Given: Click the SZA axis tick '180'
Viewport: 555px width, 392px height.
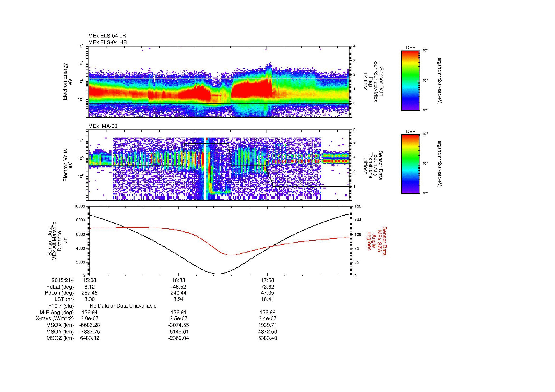Looking at the screenshot, I should (x=358, y=206).
